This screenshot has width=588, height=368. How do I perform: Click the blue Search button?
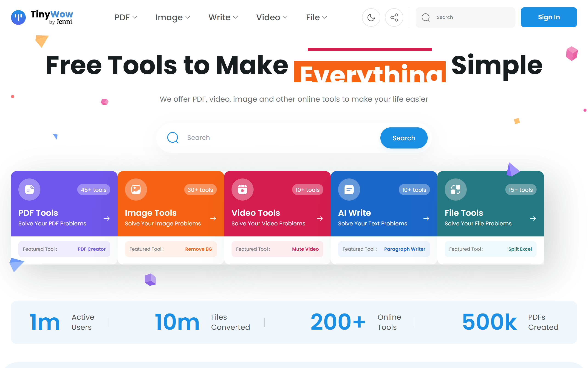(404, 138)
